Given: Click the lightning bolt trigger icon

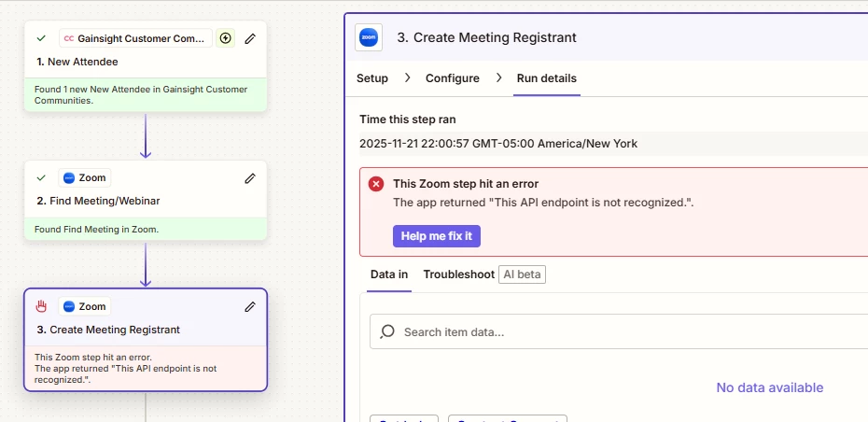Looking at the screenshot, I should tap(225, 38).
